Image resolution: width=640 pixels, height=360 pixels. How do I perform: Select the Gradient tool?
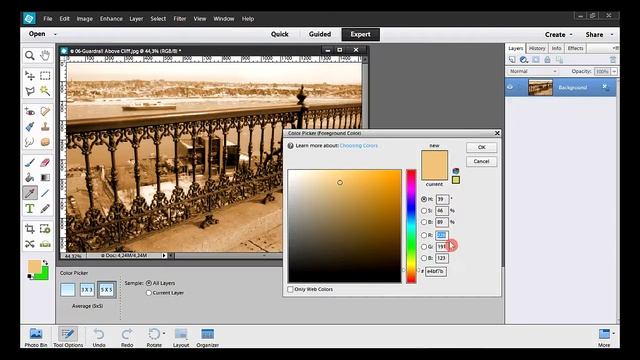[x=45, y=178]
